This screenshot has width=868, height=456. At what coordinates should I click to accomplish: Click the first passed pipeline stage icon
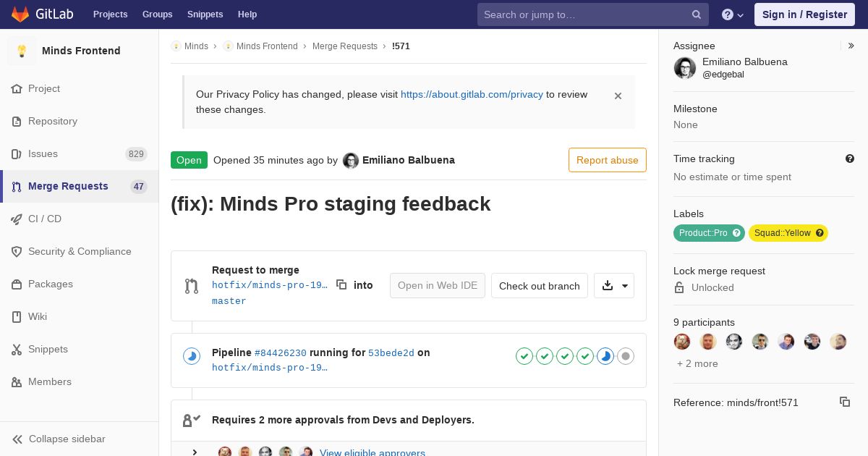tap(524, 356)
